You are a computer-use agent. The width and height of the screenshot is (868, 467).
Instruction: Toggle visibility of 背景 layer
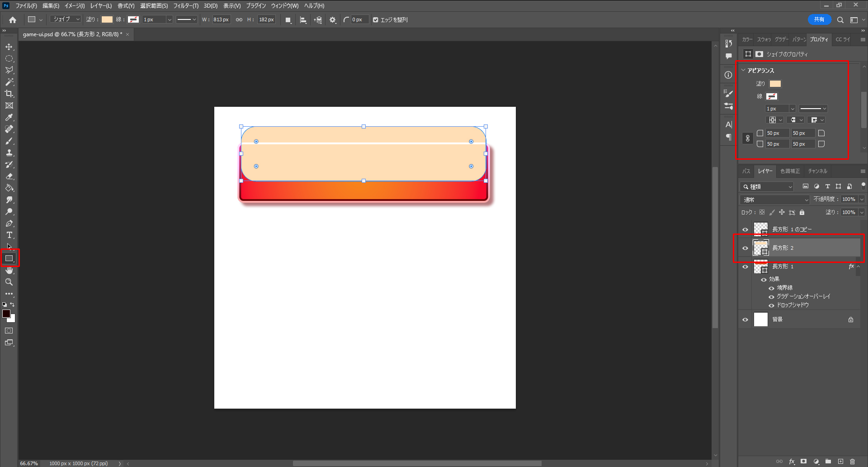click(x=745, y=319)
